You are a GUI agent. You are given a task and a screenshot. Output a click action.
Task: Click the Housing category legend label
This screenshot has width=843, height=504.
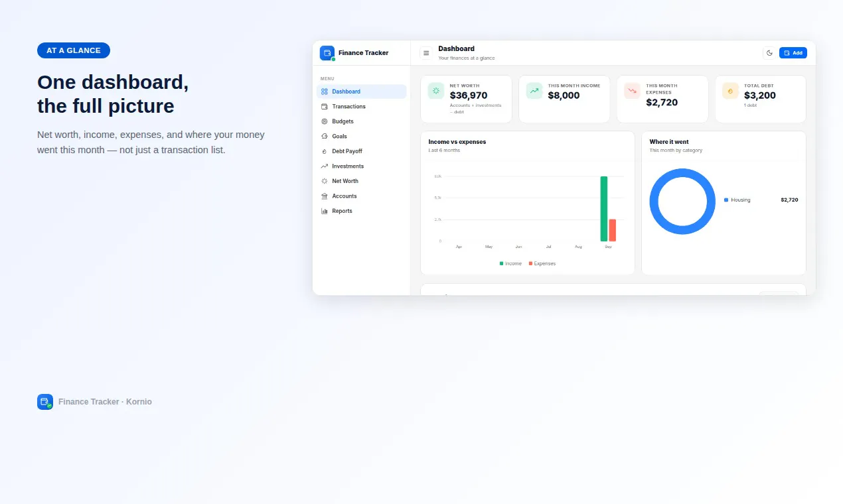(x=741, y=200)
